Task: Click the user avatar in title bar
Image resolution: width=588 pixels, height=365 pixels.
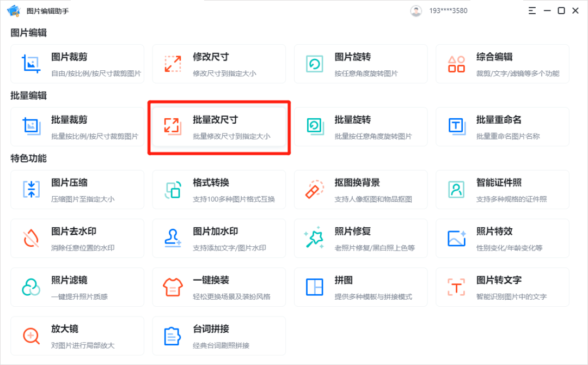Action: click(416, 10)
